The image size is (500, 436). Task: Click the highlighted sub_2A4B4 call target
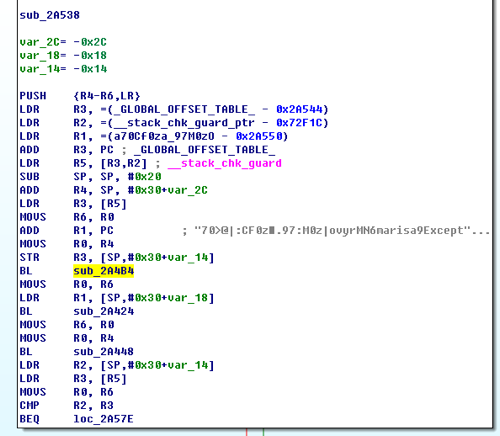[104, 271]
